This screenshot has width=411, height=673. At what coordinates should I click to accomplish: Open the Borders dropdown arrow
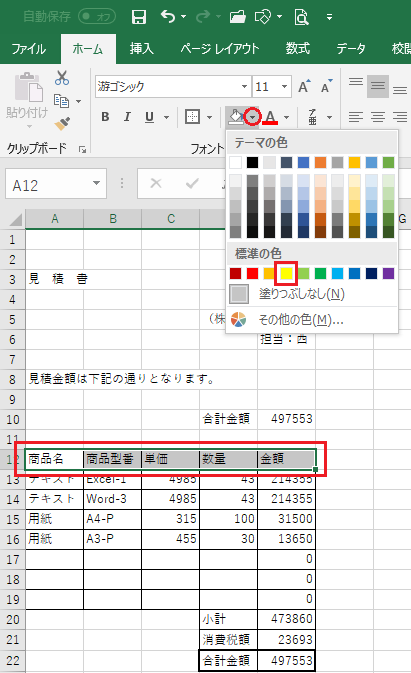tap(209, 117)
